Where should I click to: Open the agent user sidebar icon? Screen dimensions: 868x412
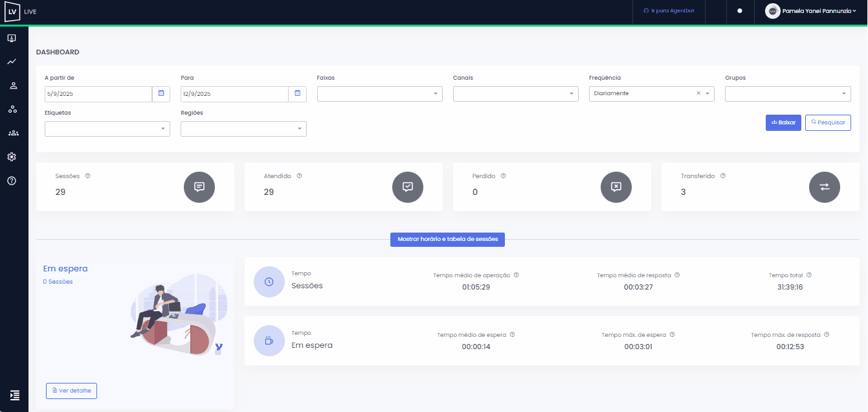pos(12,86)
